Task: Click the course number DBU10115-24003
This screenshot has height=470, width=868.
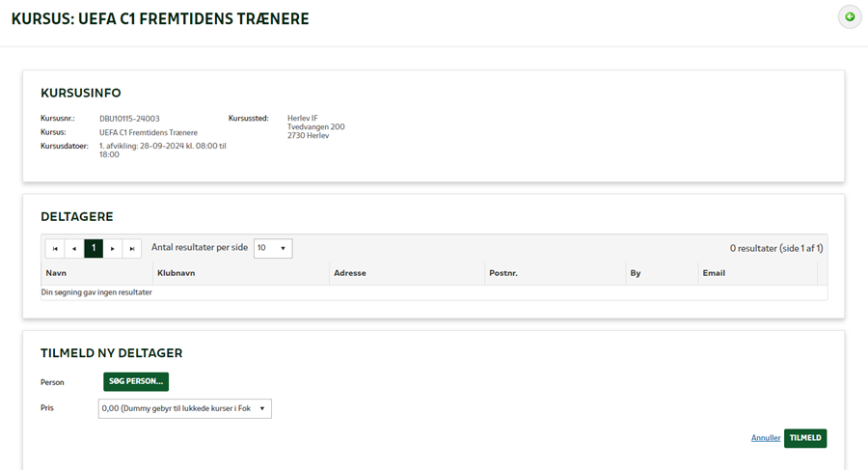Action: click(129, 119)
